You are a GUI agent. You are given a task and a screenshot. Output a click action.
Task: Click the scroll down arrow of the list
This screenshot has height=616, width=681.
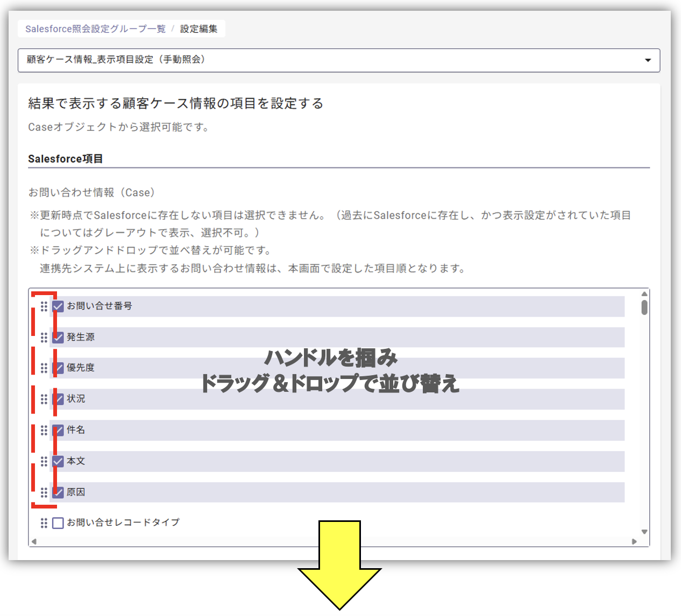click(644, 532)
